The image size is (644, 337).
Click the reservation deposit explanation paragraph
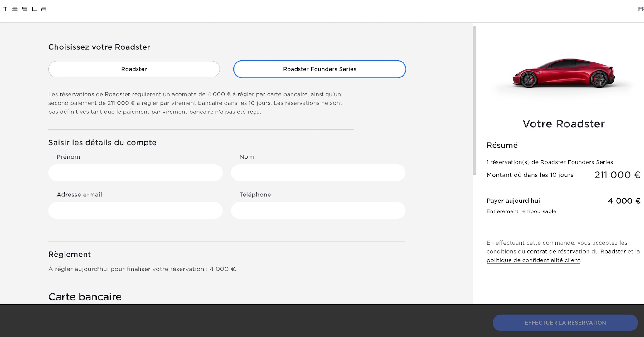pos(195,103)
